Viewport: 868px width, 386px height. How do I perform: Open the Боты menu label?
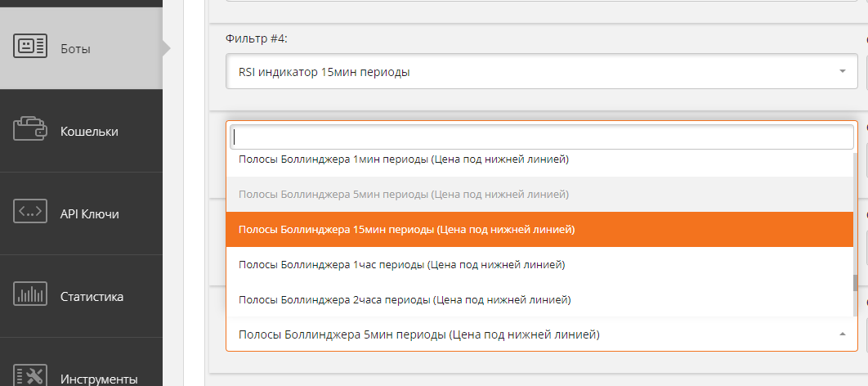coord(75,48)
